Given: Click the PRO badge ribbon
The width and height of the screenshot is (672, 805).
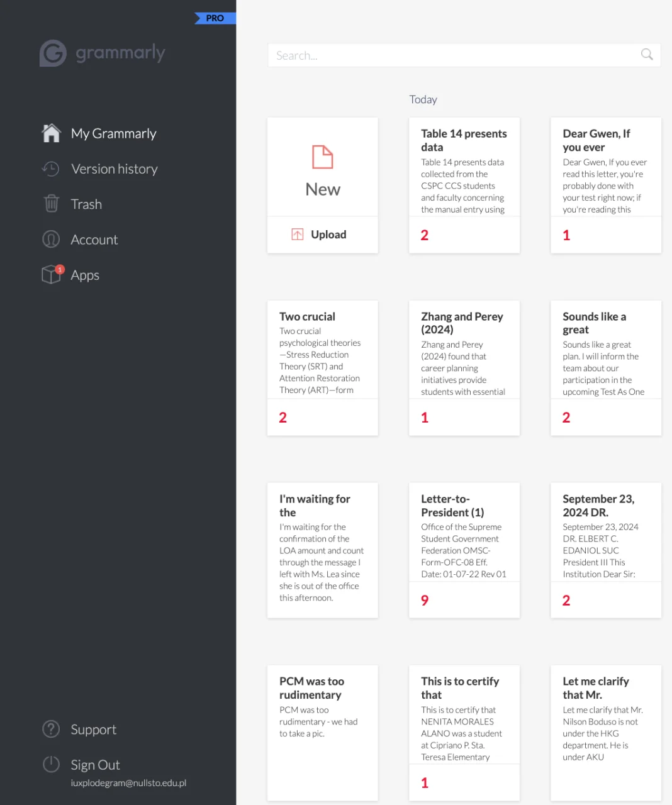Looking at the screenshot, I should tap(215, 18).
